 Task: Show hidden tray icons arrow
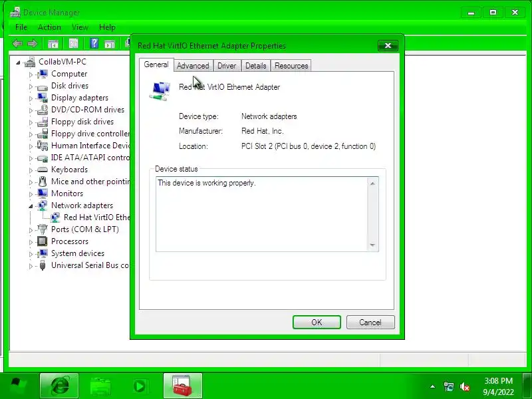click(x=433, y=386)
